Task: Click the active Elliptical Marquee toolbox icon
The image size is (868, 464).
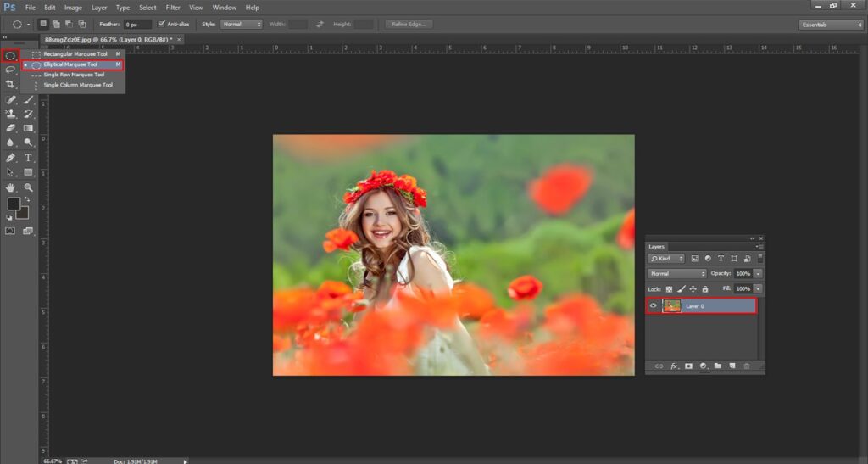Action: [x=10, y=55]
